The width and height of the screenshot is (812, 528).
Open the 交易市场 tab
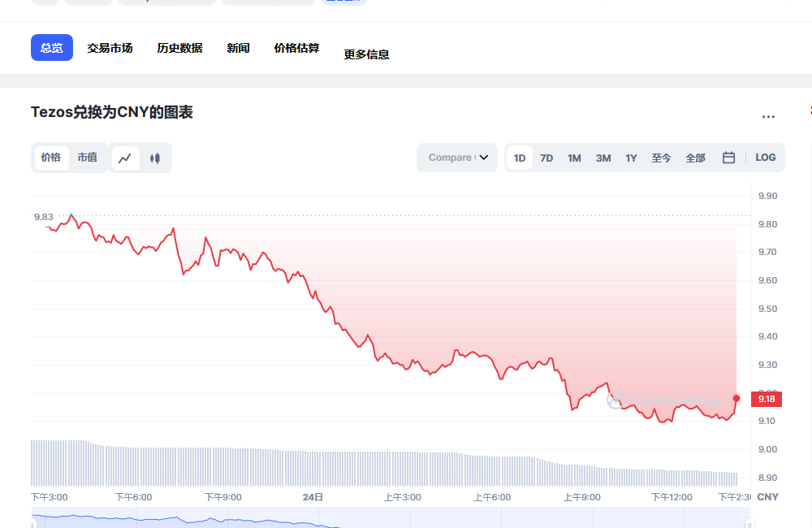coord(110,48)
